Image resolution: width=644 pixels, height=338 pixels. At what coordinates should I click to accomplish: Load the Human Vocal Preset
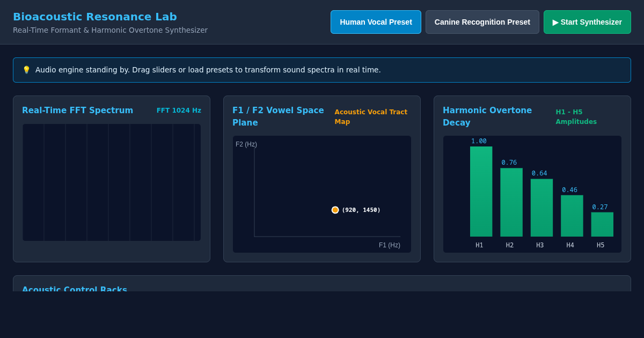tap(376, 22)
